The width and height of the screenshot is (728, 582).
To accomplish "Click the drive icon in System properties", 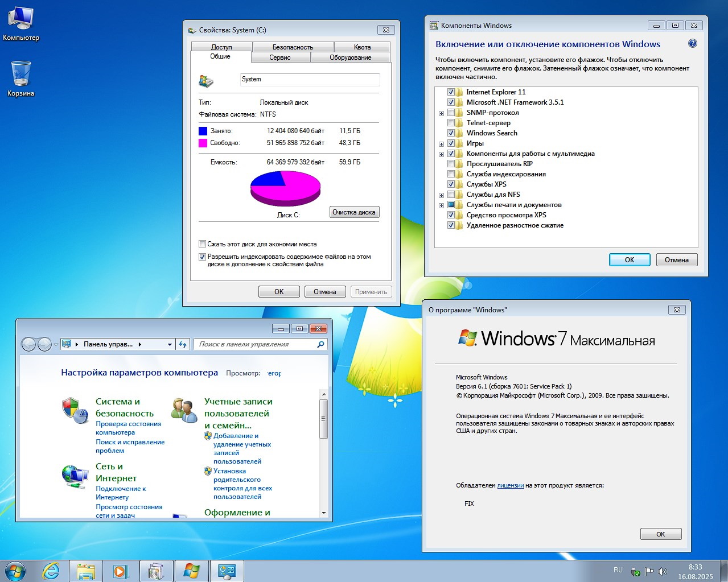I will click(x=206, y=81).
